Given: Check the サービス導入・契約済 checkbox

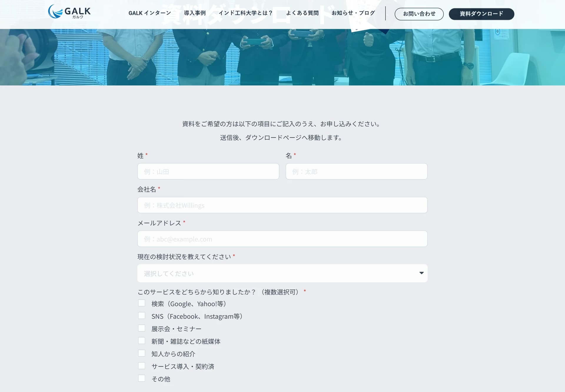Looking at the screenshot, I should pyautogui.click(x=142, y=366).
